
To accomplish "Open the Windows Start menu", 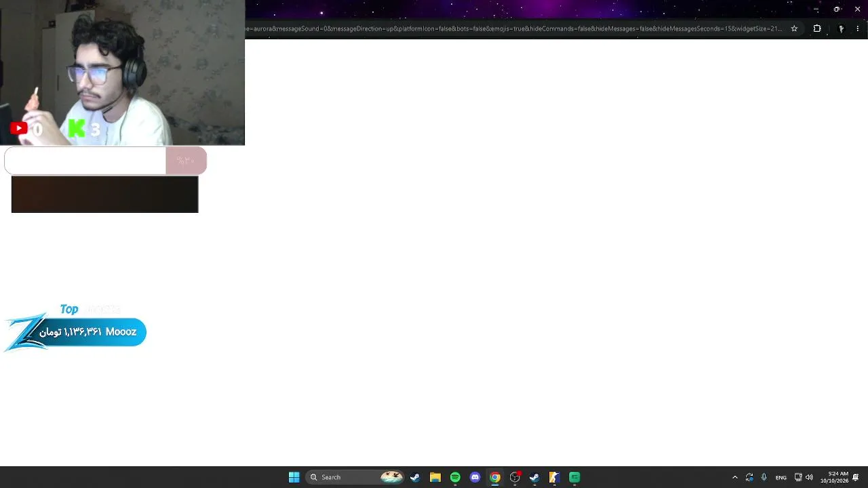I will click(x=294, y=477).
